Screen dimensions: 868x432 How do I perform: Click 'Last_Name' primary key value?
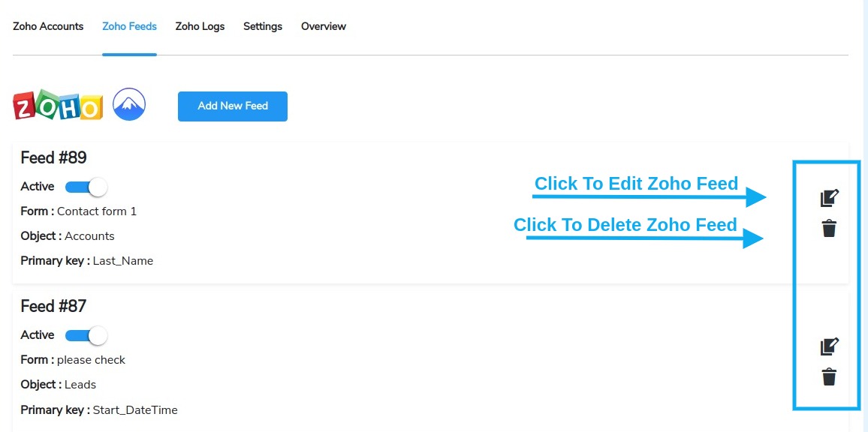click(123, 261)
